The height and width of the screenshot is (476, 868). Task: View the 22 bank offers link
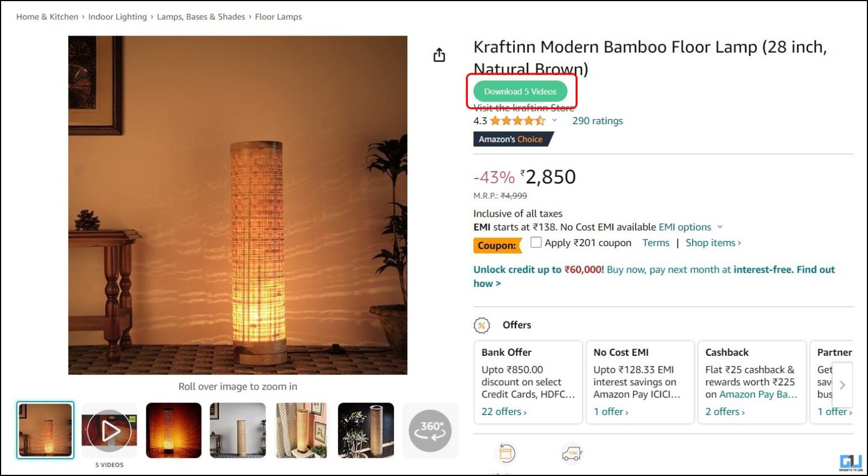tap(502, 412)
